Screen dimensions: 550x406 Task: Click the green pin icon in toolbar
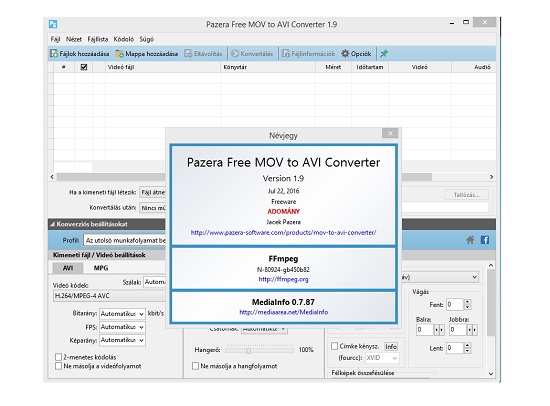384,54
